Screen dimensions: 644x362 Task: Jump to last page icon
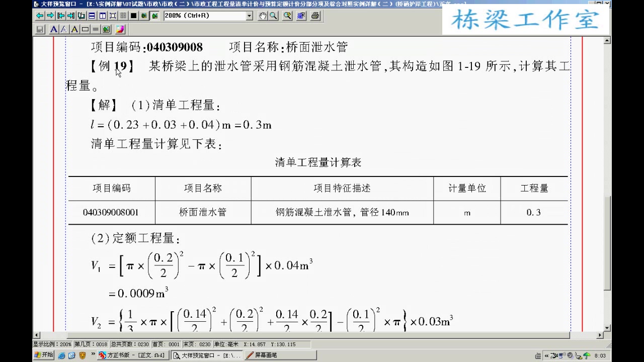tap(71, 16)
